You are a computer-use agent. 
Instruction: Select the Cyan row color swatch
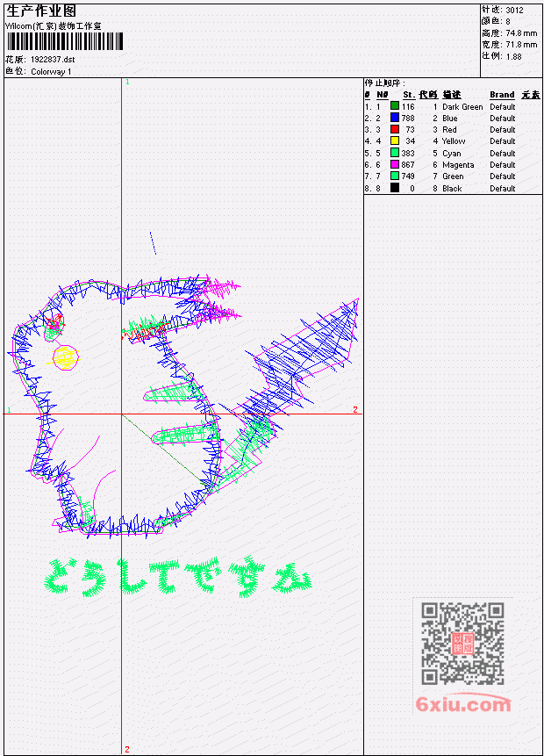click(x=395, y=153)
